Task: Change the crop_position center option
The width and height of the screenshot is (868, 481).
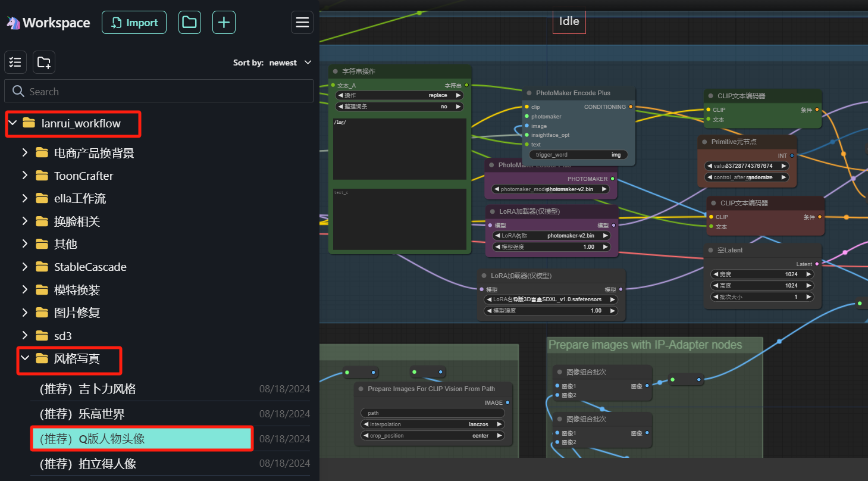Action: [433, 436]
